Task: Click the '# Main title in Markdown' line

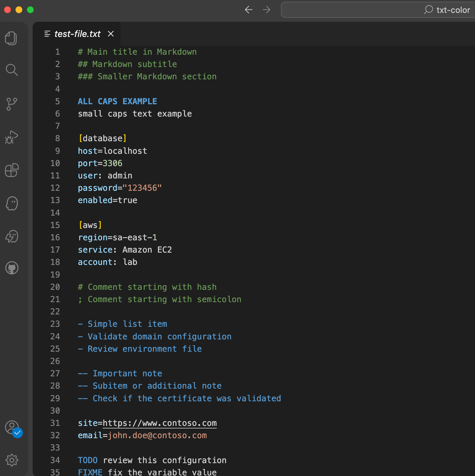Action: (137, 52)
